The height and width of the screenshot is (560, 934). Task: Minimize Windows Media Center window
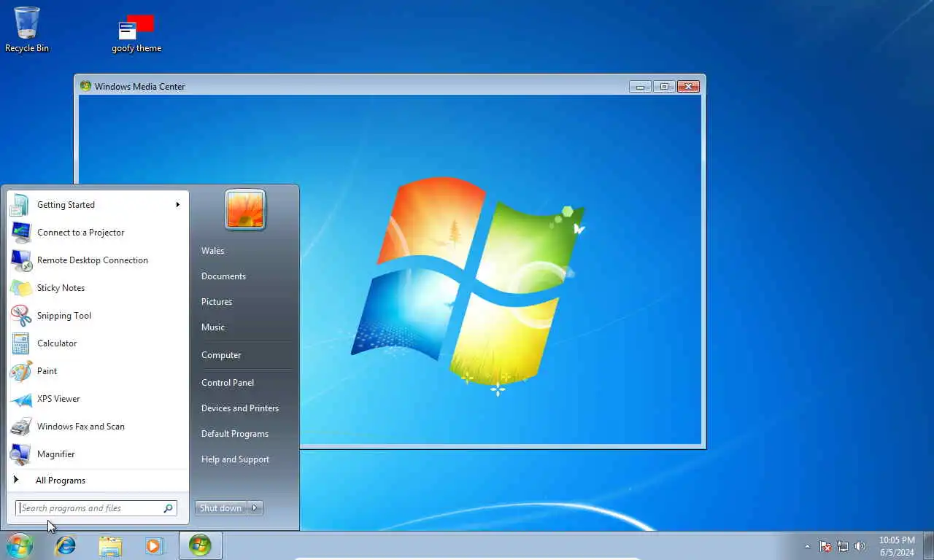point(640,87)
